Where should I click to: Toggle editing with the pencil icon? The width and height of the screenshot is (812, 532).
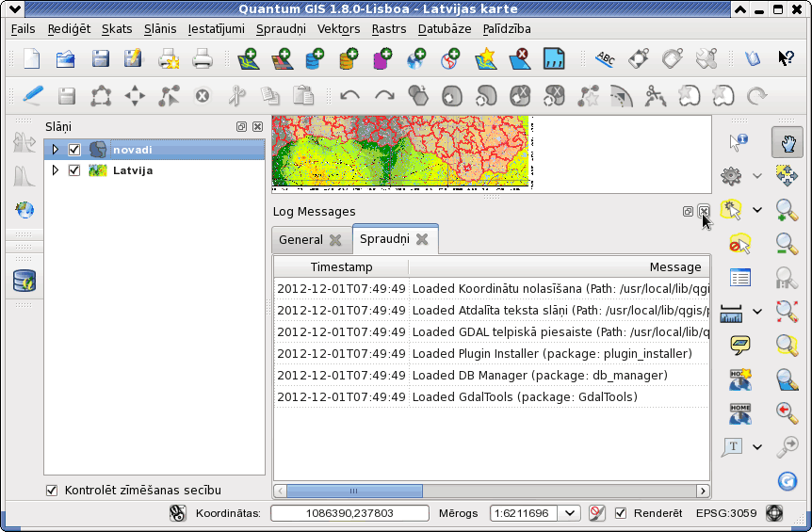[x=33, y=96]
